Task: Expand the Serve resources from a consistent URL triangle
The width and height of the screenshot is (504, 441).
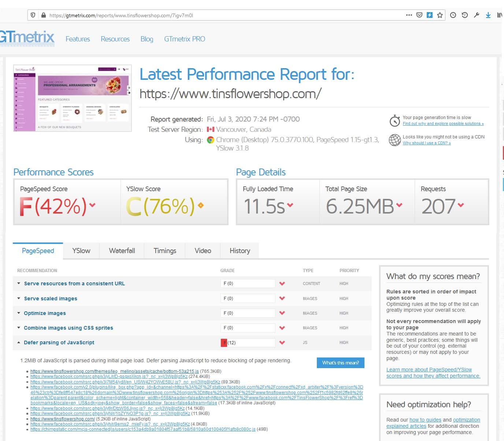Action: [x=19, y=283]
